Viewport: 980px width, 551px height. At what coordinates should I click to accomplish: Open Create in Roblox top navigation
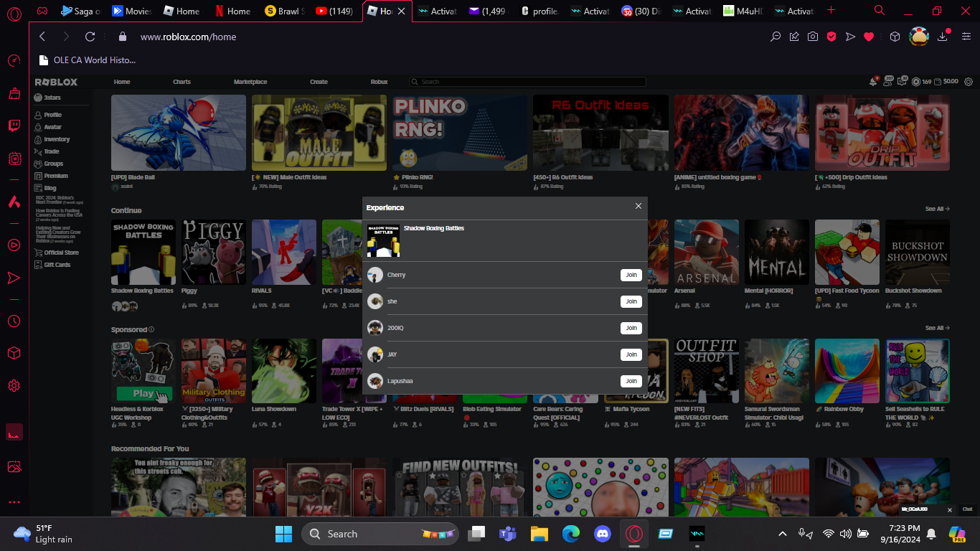[319, 82]
